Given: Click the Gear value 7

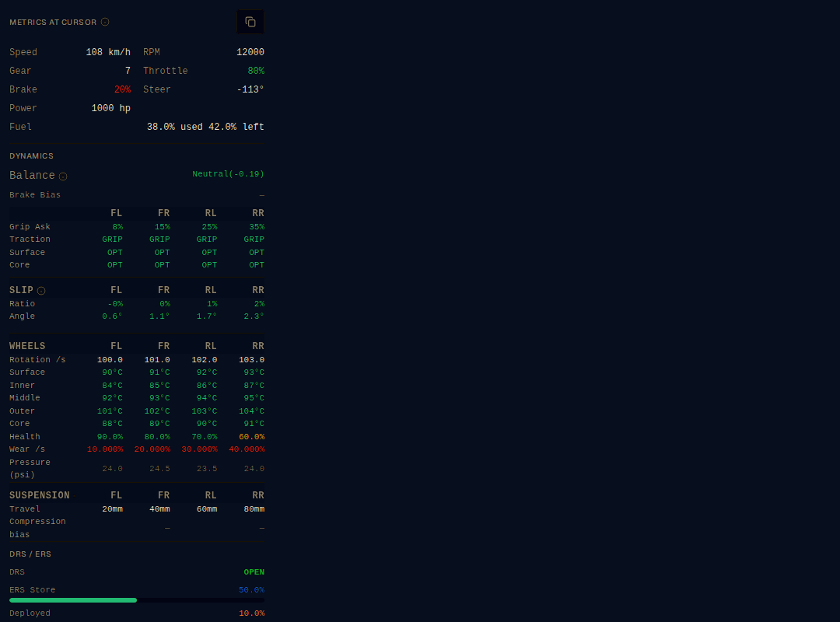Looking at the screenshot, I should click(x=128, y=71).
